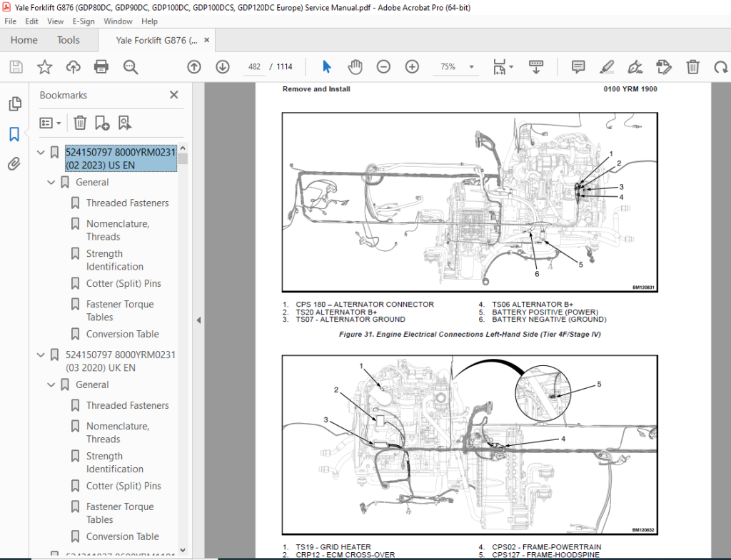Star this file as favorite

[x=45, y=67]
